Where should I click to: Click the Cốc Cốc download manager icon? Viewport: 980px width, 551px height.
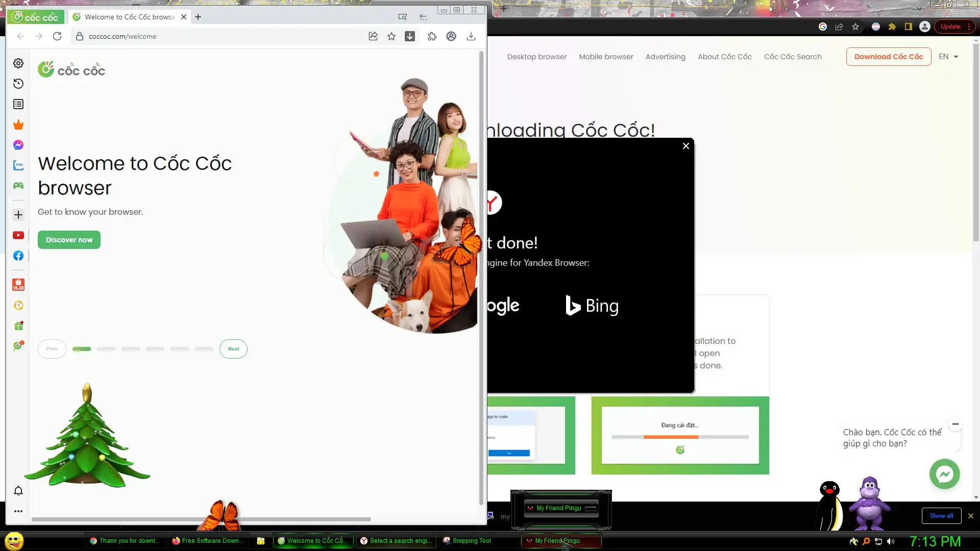[x=410, y=36]
